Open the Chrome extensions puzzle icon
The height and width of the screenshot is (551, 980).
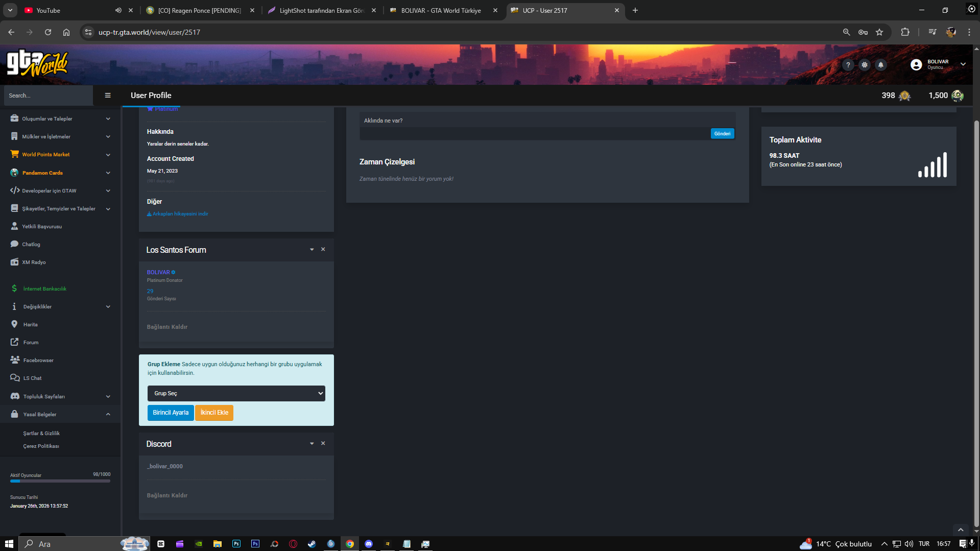pos(905,32)
